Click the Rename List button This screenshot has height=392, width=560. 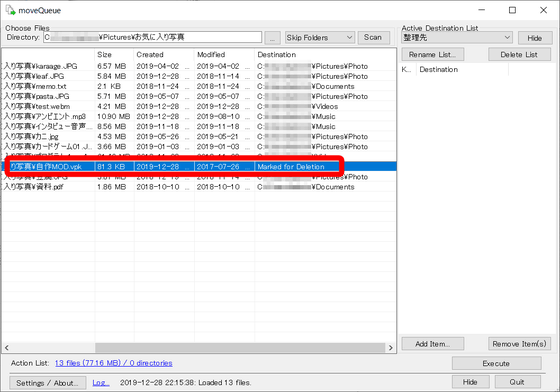[x=433, y=55]
